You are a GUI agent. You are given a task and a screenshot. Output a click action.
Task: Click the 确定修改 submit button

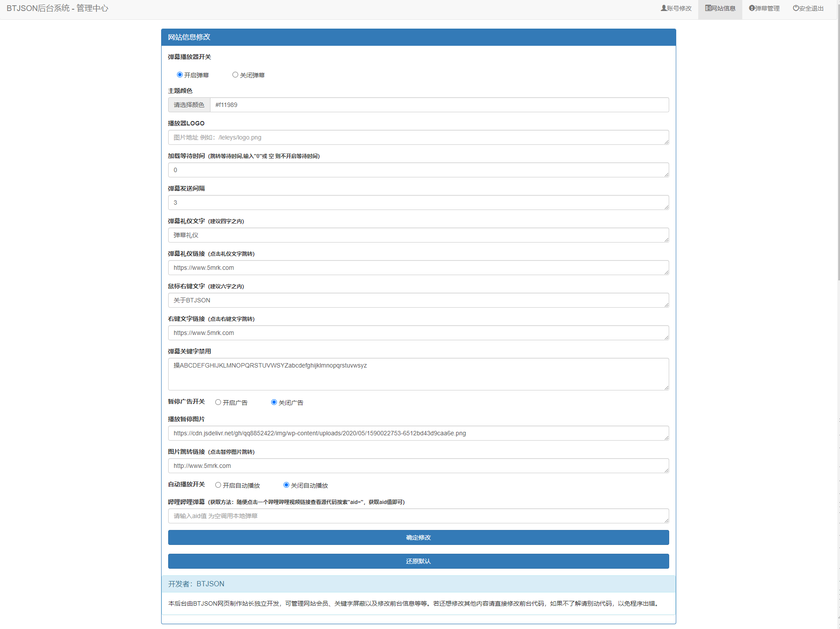[418, 537]
